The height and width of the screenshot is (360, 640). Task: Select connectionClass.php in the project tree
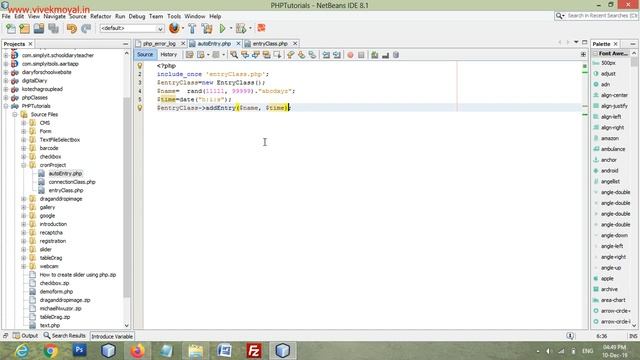pyautogui.click(x=72, y=182)
